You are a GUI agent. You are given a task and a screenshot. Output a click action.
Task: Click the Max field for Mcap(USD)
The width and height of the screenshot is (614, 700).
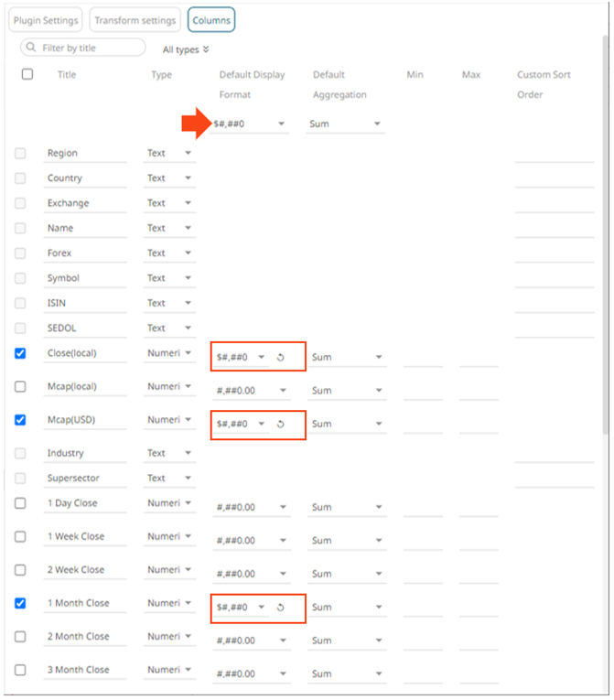479,425
